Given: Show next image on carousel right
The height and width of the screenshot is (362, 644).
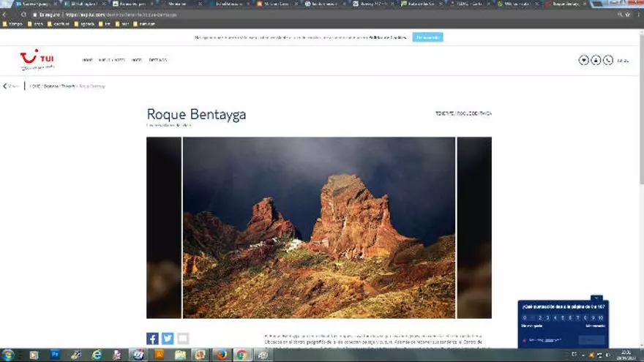Looking at the screenshot, I should pos(474,227).
